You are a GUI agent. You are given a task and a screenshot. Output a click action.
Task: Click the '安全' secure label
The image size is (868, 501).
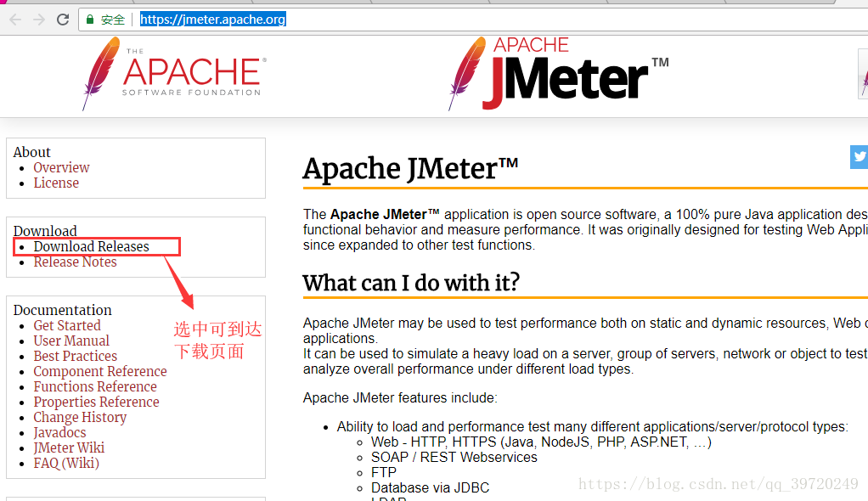[113, 20]
